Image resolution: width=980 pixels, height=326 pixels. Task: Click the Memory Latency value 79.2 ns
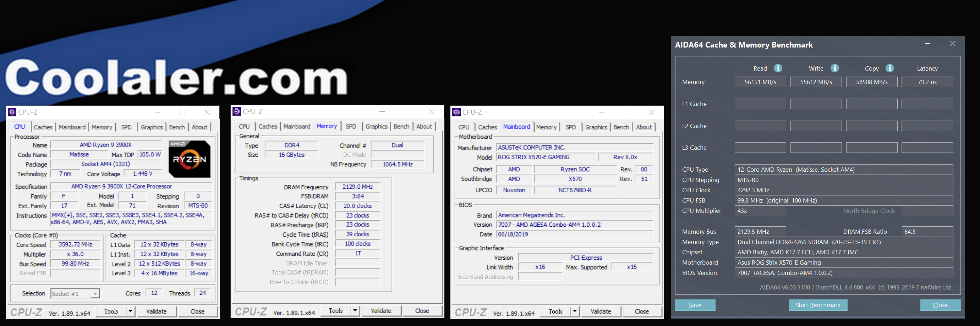pyautogui.click(x=927, y=82)
